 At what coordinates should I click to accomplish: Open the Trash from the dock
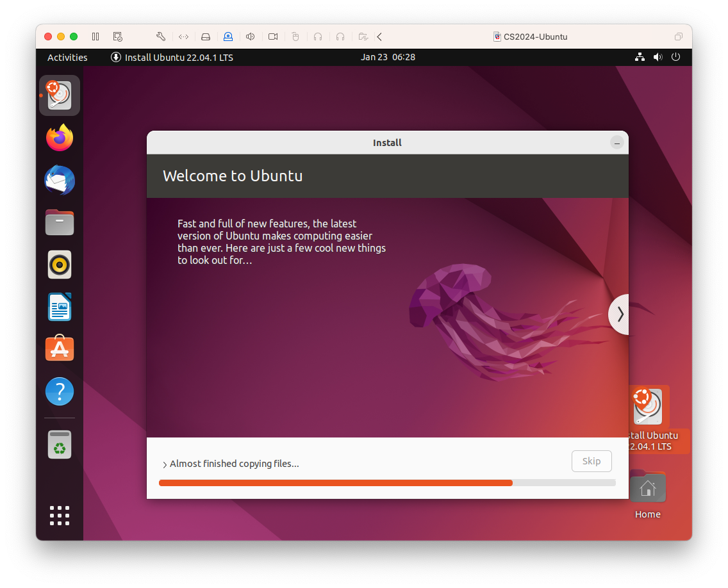coord(59,444)
